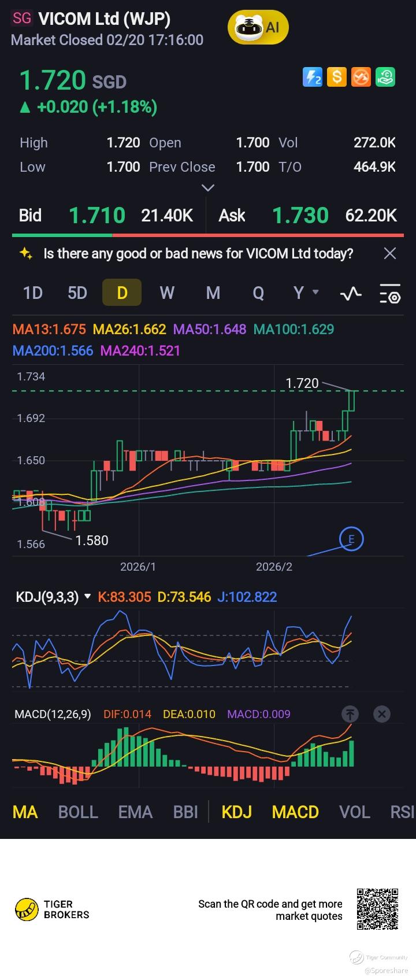The height and width of the screenshot is (980, 416).
Task: Select the quarterly Q chart tab
Action: (258, 293)
